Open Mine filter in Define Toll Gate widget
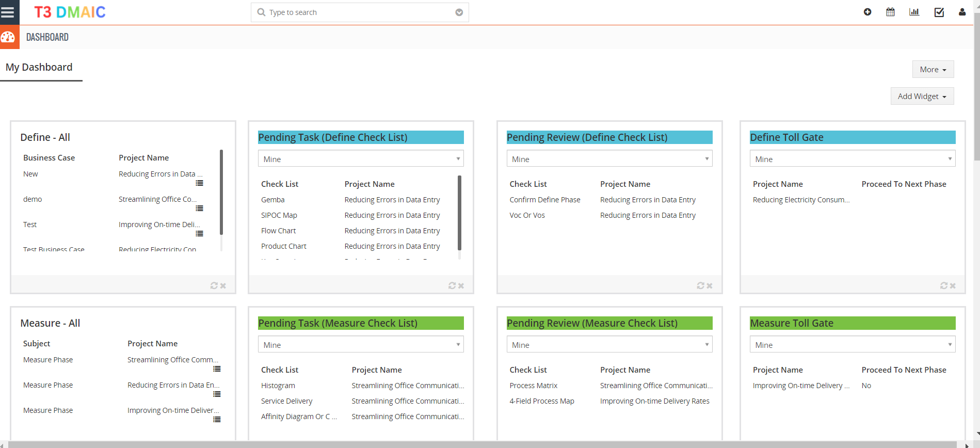980x448 pixels. (853, 158)
